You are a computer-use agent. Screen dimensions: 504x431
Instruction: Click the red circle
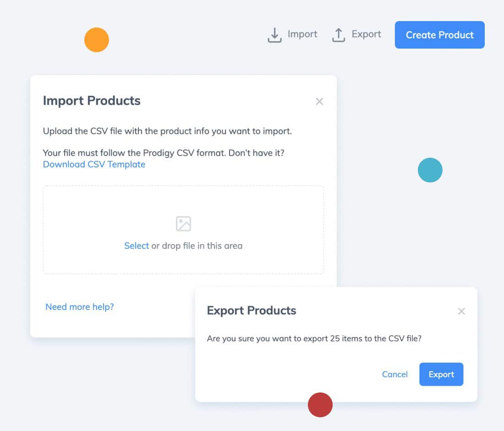[320, 404]
